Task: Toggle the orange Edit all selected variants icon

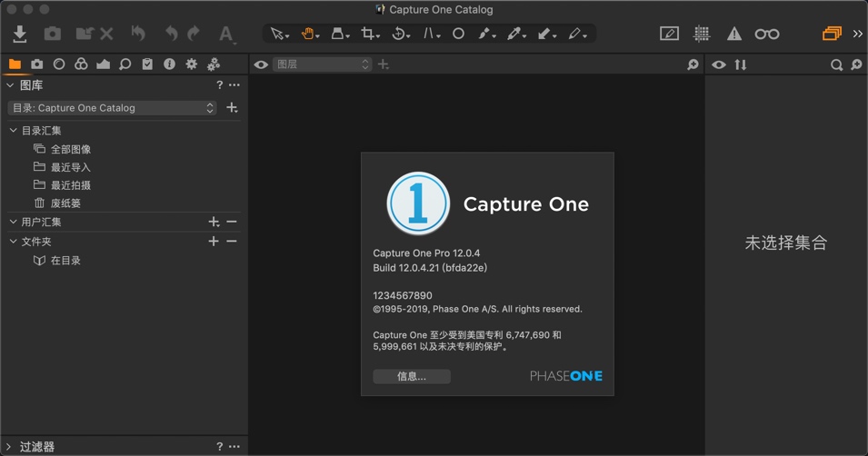Action: click(x=832, y=34)
